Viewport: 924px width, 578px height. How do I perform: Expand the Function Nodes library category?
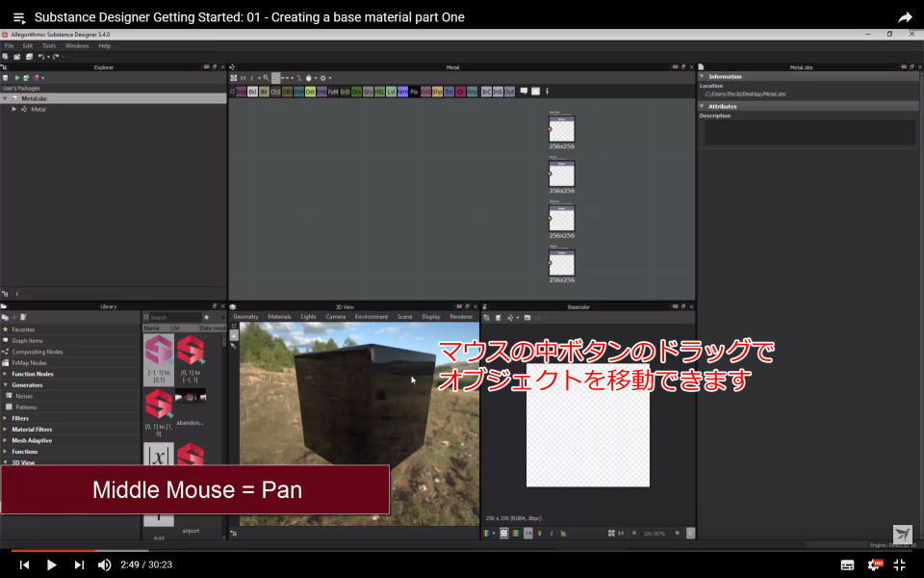pos(6,374)
